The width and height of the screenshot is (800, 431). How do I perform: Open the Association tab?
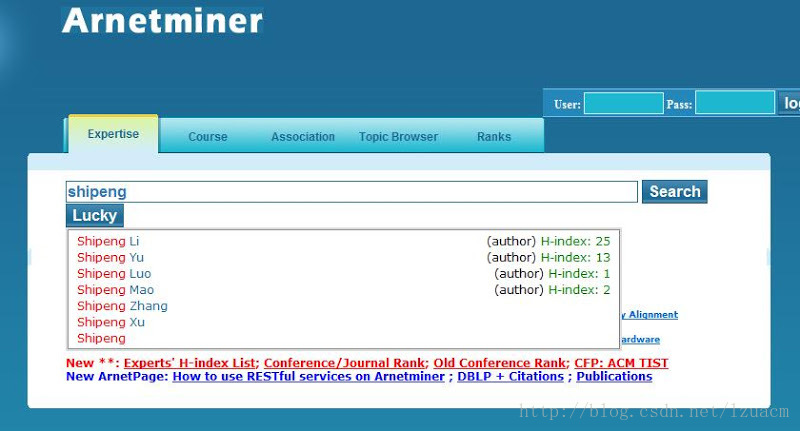[x=303, y=137]
